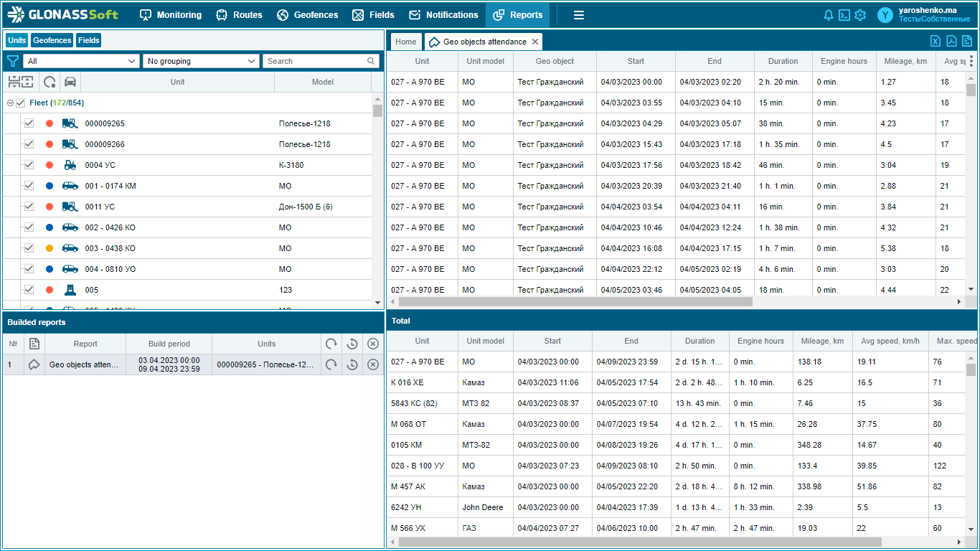Open the notifications bell in the header
The image size is (980, 551).
[829, 15]
